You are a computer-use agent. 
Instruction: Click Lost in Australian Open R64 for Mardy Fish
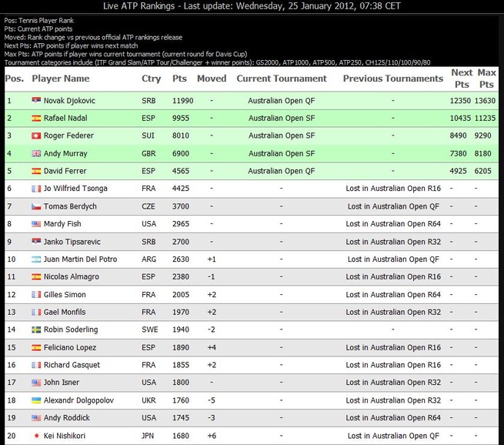pos(393,224)
